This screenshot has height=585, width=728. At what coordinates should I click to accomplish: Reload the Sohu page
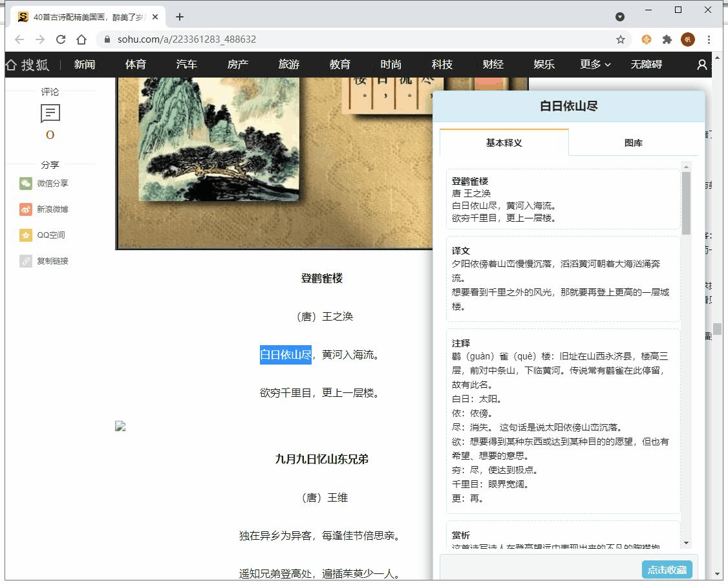pos(61,39)
